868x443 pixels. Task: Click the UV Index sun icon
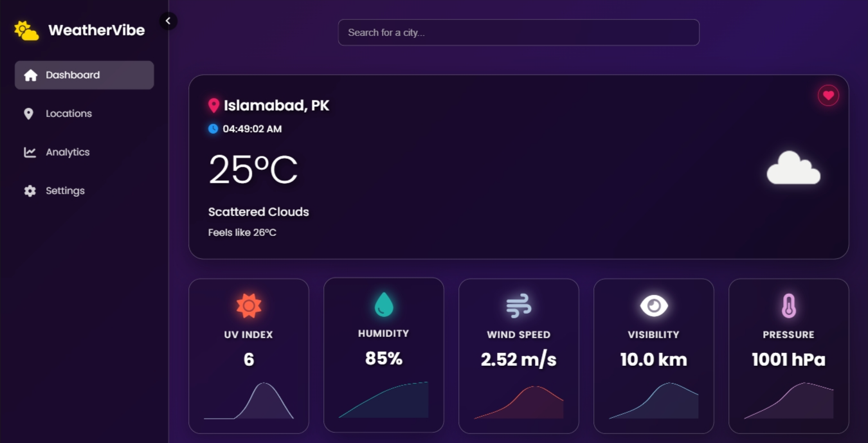coord(249,306)
